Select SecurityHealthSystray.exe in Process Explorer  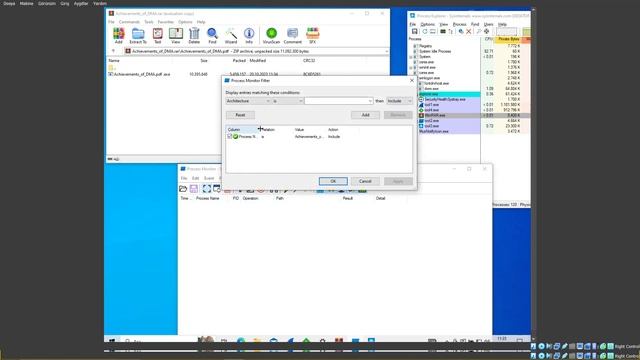[x=444, y=99]
